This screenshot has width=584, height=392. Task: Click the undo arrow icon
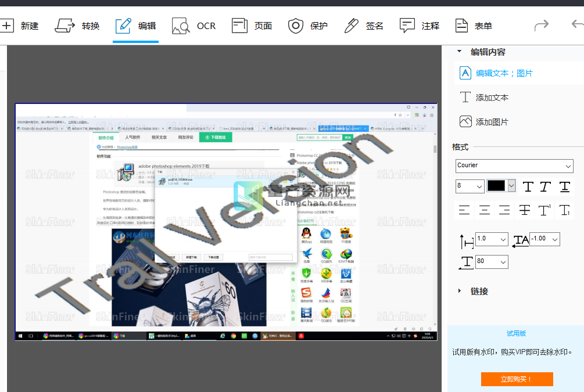(578, 24)
